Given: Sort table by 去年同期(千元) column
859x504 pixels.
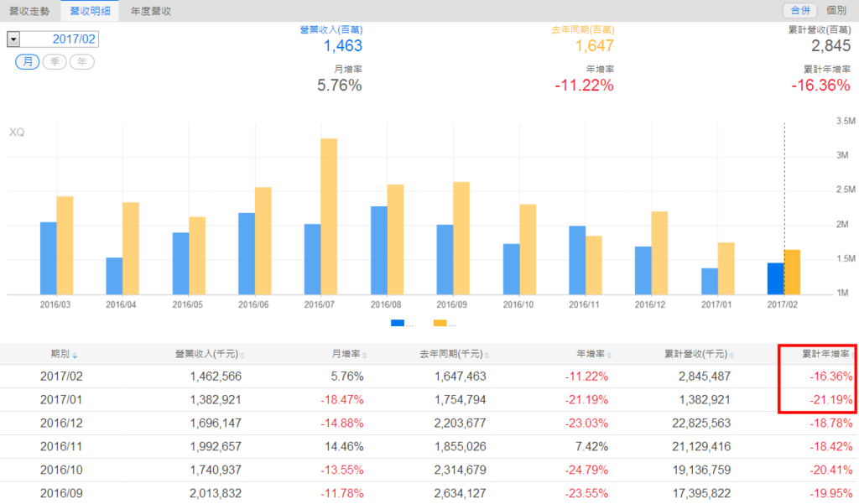Looking at the screenshot, I should (x=454, y=355).
